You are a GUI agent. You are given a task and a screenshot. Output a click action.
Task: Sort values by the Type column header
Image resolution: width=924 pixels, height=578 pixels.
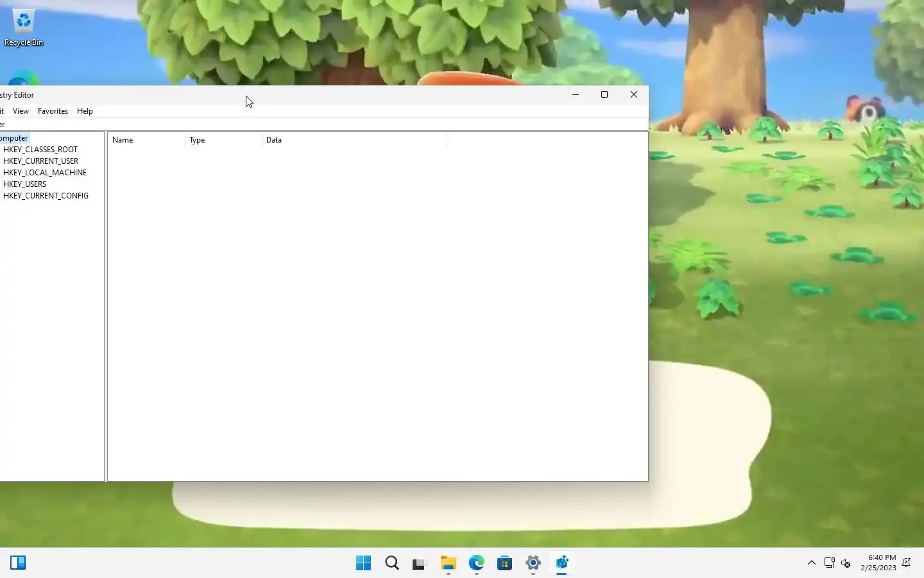[x=223, y=140]
